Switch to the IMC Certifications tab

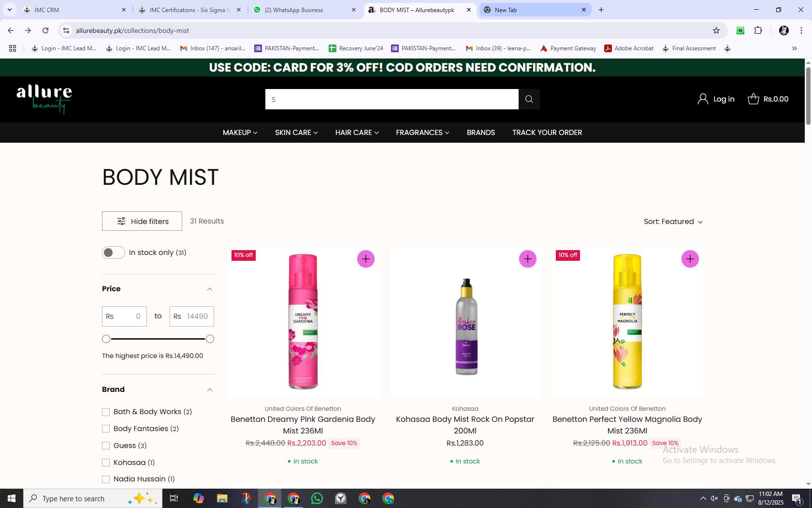189,10
